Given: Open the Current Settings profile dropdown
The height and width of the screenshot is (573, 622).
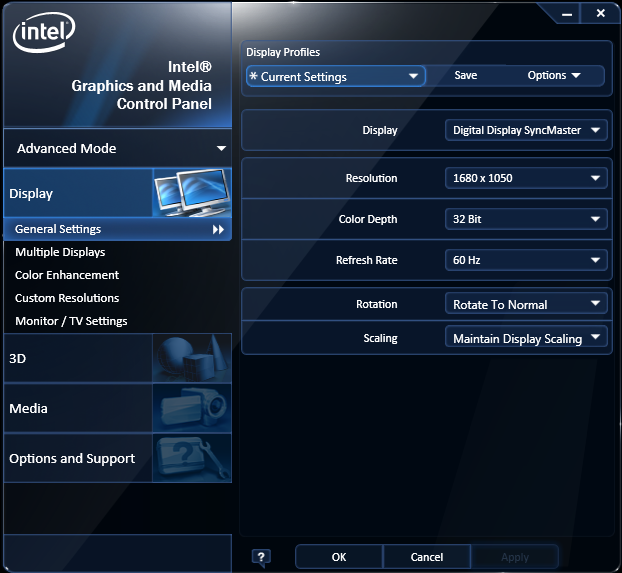Looking at the screenshot, I should coord(336,76).
